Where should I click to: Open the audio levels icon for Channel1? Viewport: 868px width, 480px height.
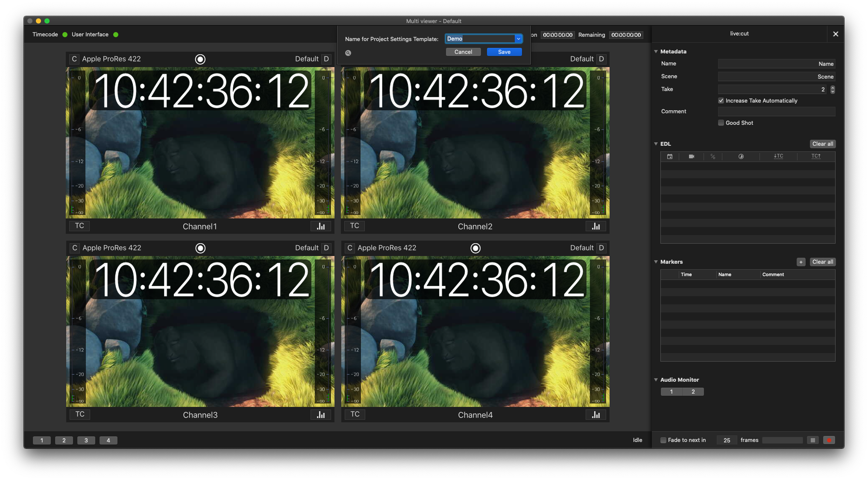(x=321, y=226)
